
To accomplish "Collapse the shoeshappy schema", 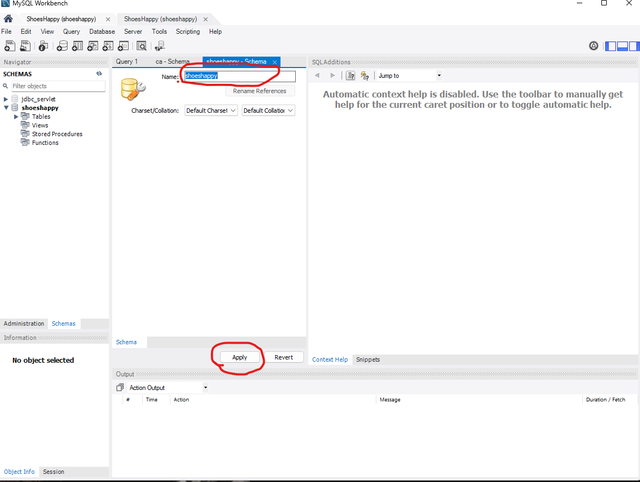I will pos(6,108).
